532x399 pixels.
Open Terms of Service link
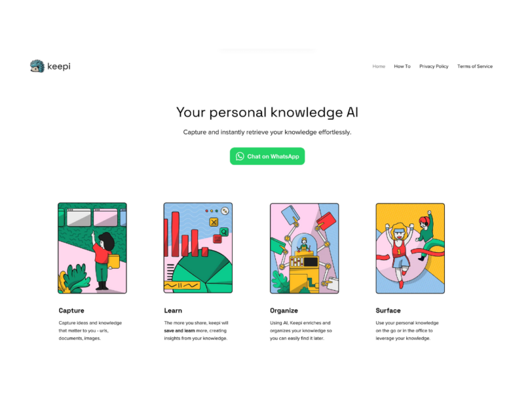tap(475, 66)
